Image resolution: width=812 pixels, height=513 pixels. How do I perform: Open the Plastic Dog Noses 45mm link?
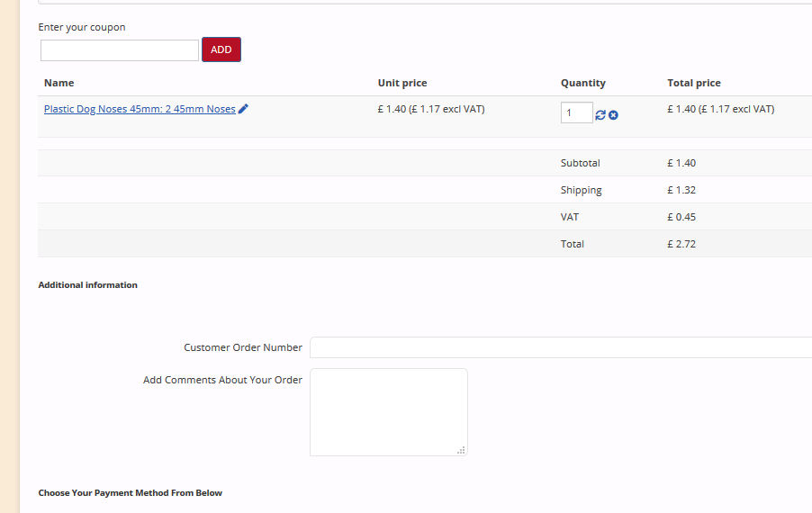[140, 109]
